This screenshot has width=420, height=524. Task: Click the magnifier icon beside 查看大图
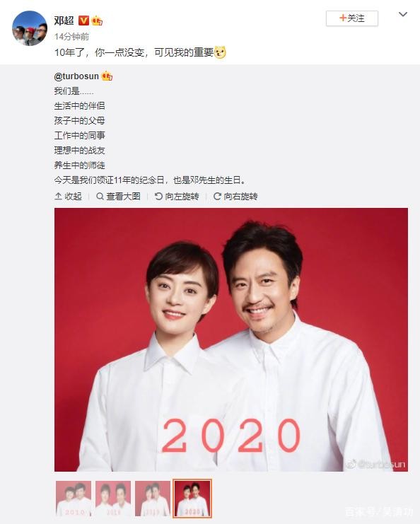[100, 197]
